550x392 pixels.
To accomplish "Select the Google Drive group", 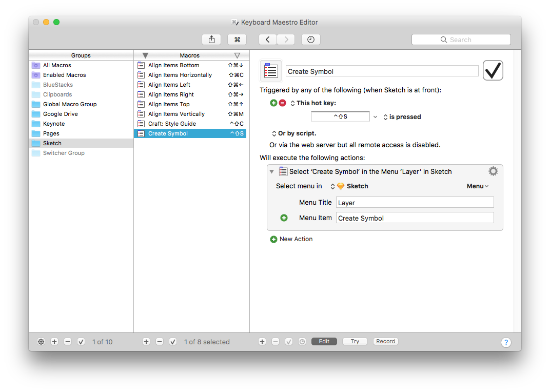I will pyautogui.click(x=81, y=114).
